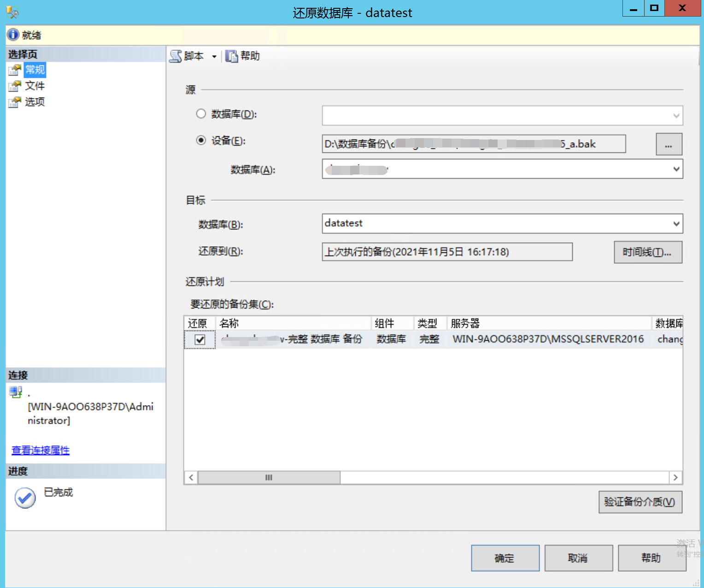Click the 已完成 completion checkmark icon
The image size is (704, 588).
tap(24, 498)
